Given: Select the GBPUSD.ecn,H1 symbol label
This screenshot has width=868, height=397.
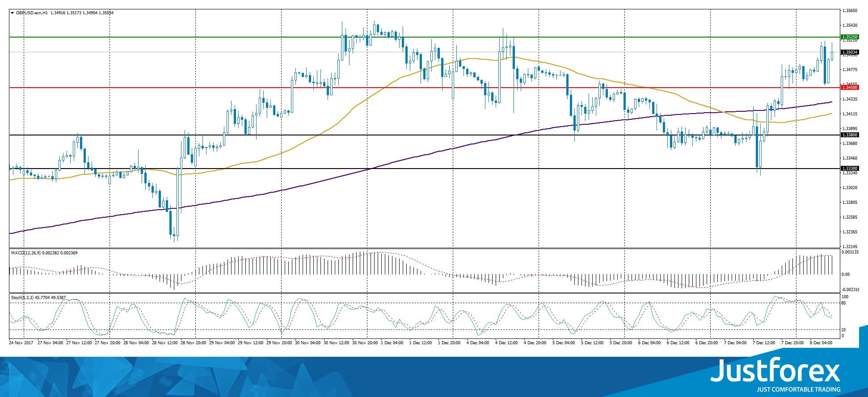Looking at the screenshot, I should (32, 13).
